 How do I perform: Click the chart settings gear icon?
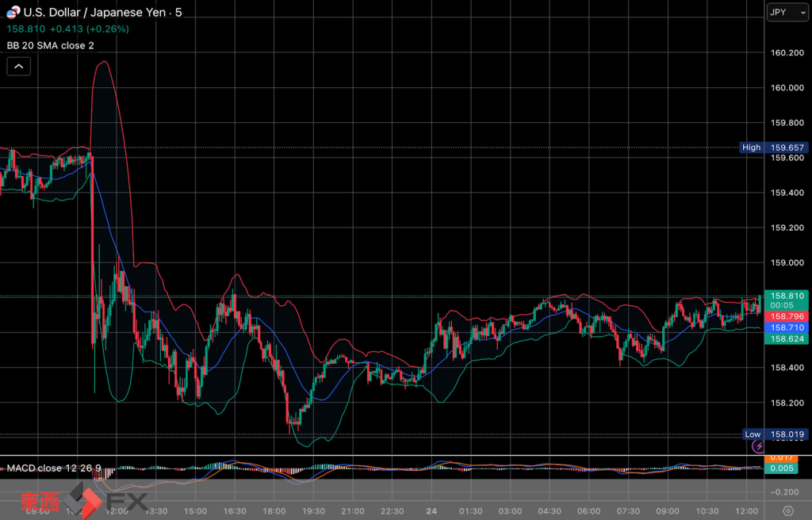tap(787, 510)
